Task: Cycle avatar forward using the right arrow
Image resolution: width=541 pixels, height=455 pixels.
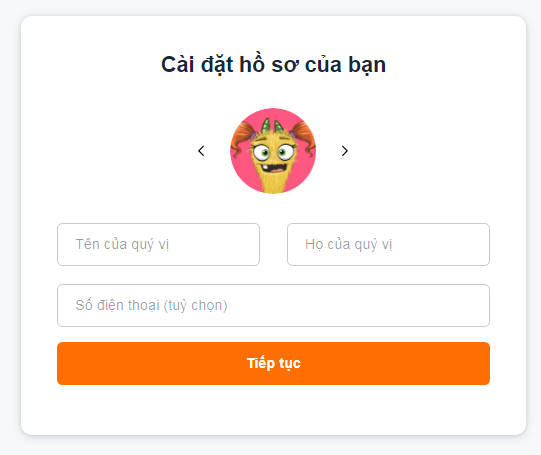Action: (344, 151)
